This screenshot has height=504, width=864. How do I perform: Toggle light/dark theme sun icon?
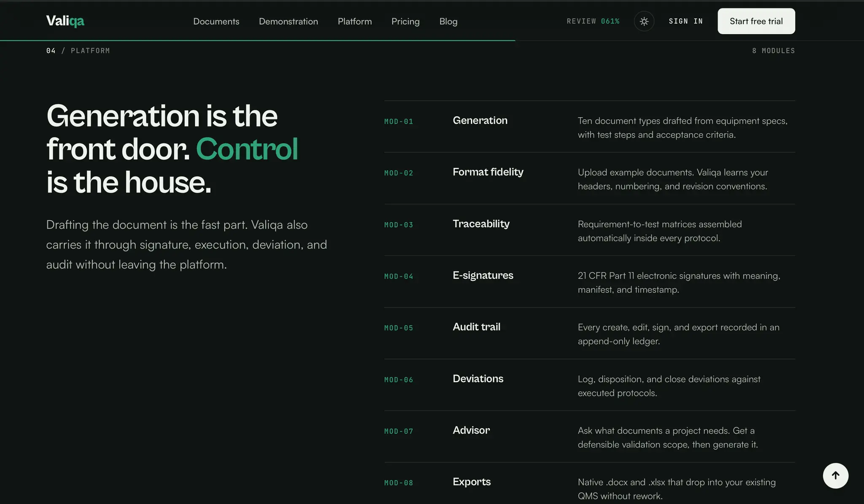point(644,21)
